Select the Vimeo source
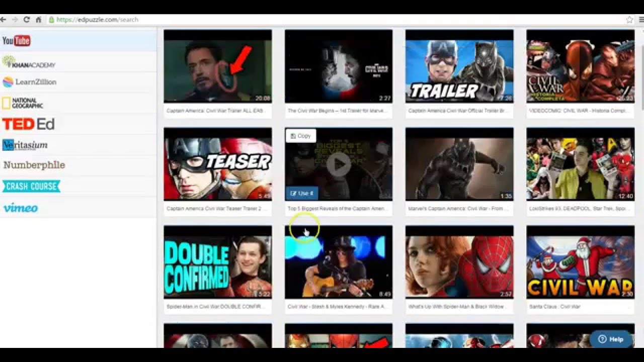Screen dimensions: 644x362 pyautogui.click(x=78, y=207)
